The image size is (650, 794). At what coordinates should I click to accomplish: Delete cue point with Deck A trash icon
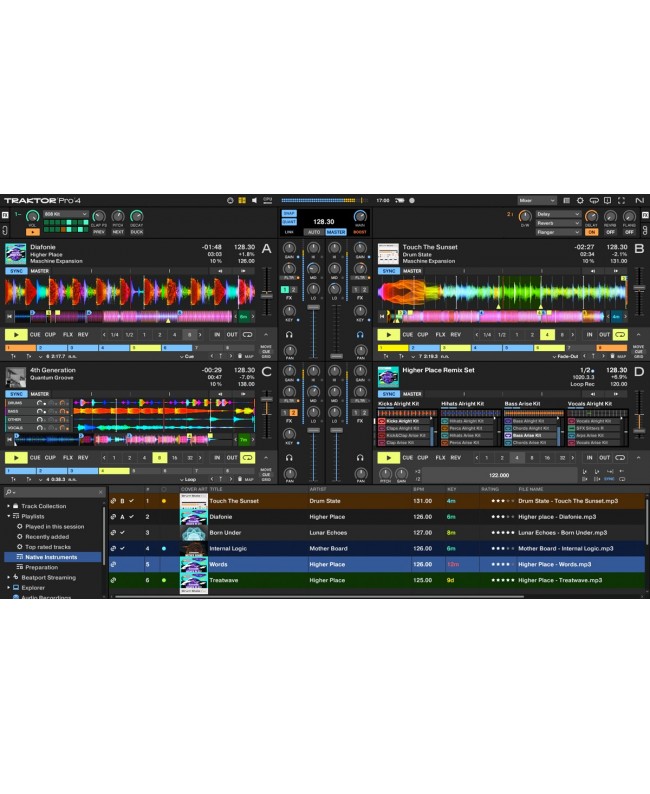pyautogui.click(x=239, y=356)
